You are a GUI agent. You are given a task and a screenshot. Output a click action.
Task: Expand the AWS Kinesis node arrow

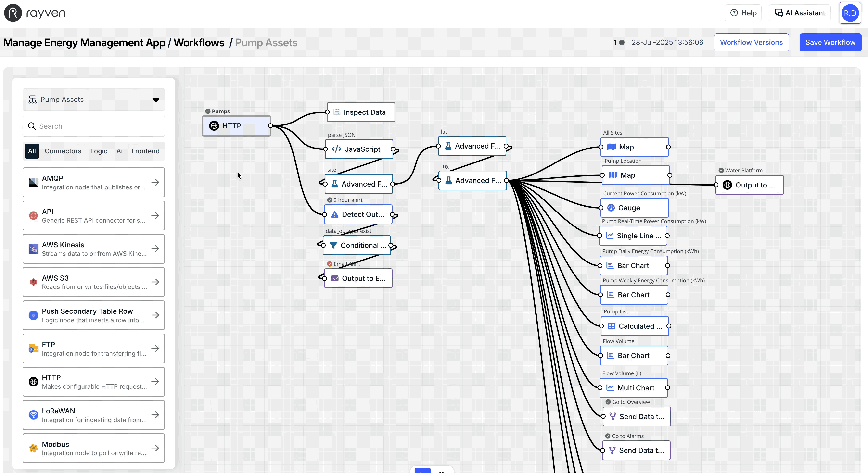155,249
